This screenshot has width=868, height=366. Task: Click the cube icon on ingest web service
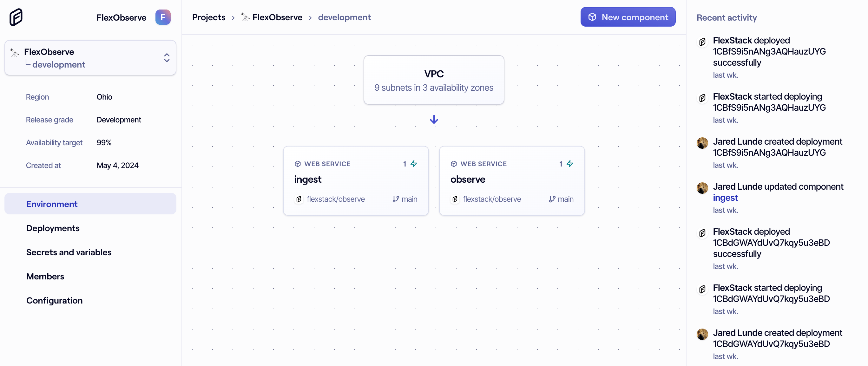click(298, 164)
